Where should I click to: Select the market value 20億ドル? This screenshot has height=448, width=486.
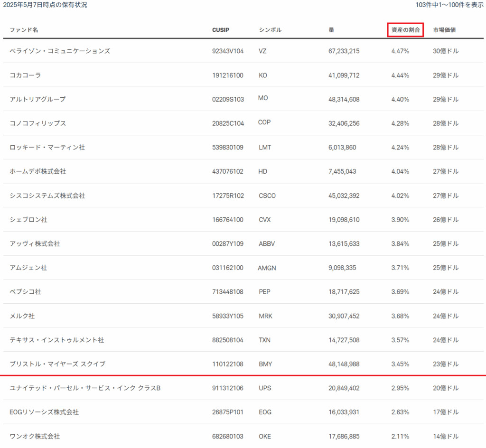[446, 388]
